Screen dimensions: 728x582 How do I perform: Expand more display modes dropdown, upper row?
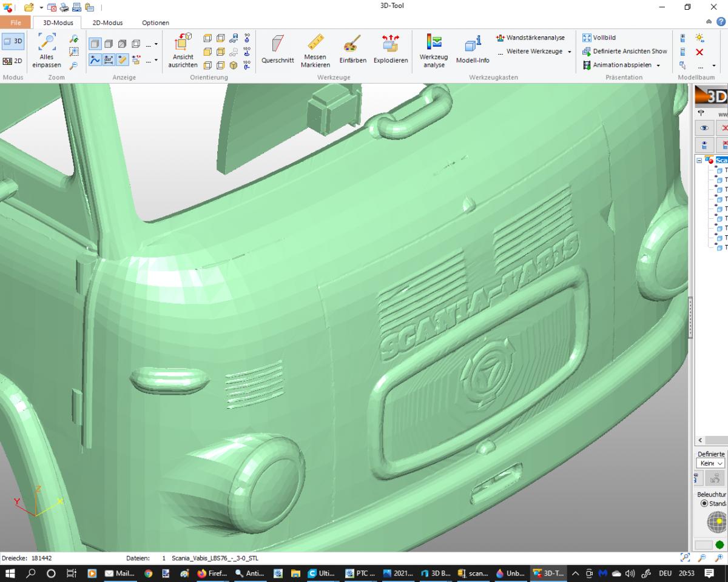point(152,44)
